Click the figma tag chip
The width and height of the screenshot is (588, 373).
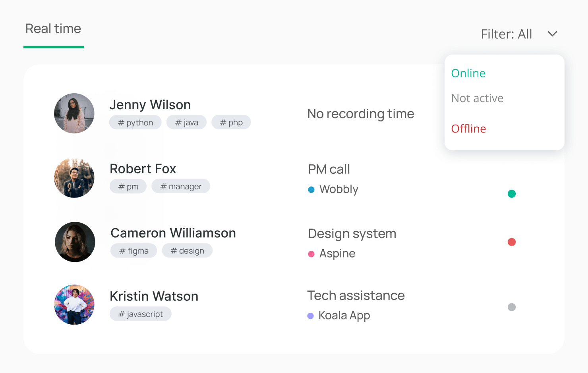134,251
